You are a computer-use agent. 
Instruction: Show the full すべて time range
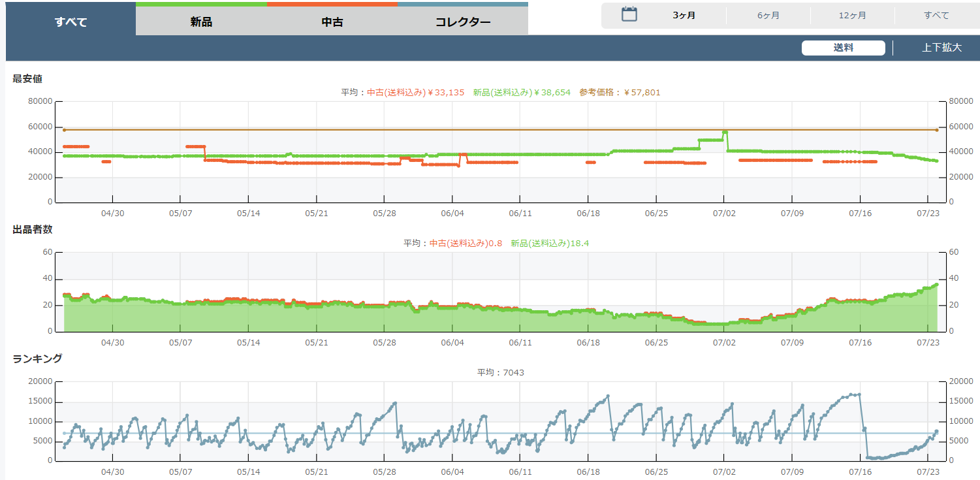click(936, 15)
